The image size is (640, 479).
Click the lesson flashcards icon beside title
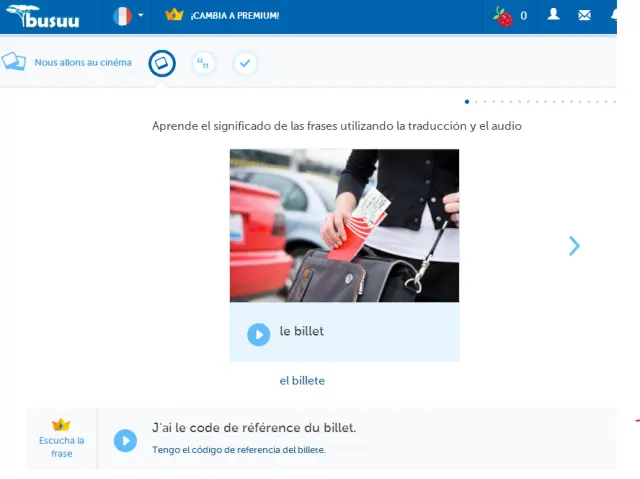point(14,62)
